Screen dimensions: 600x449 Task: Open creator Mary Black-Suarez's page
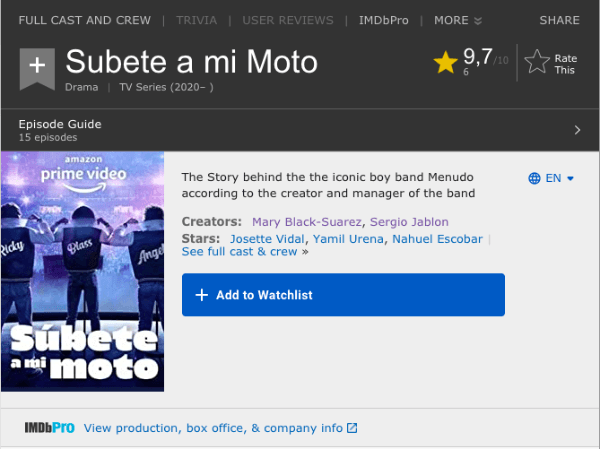point(307,221)
